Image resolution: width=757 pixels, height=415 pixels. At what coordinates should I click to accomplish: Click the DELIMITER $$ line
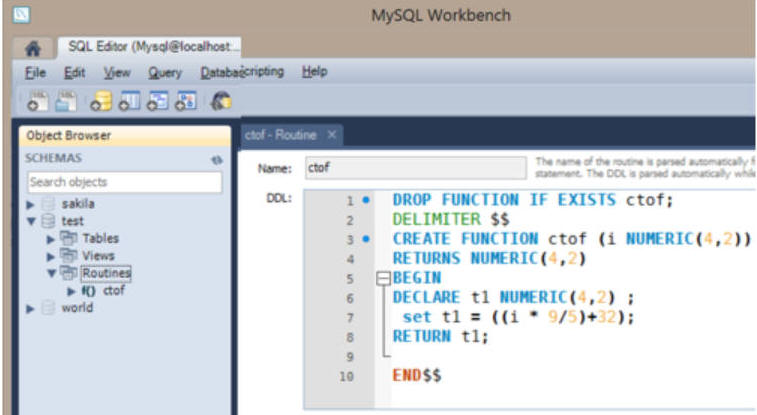pos(451,219)
